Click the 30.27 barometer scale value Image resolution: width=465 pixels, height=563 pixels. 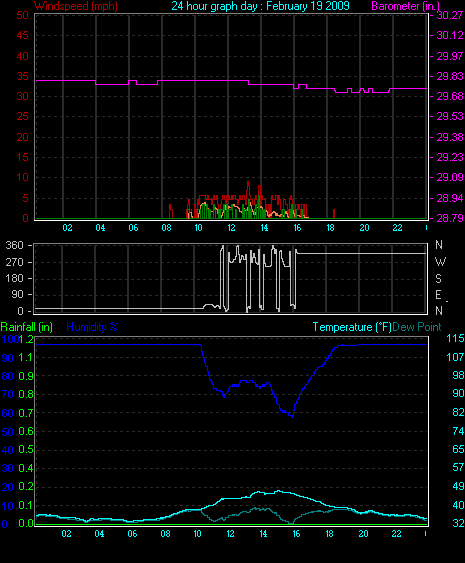pos(449,15)
